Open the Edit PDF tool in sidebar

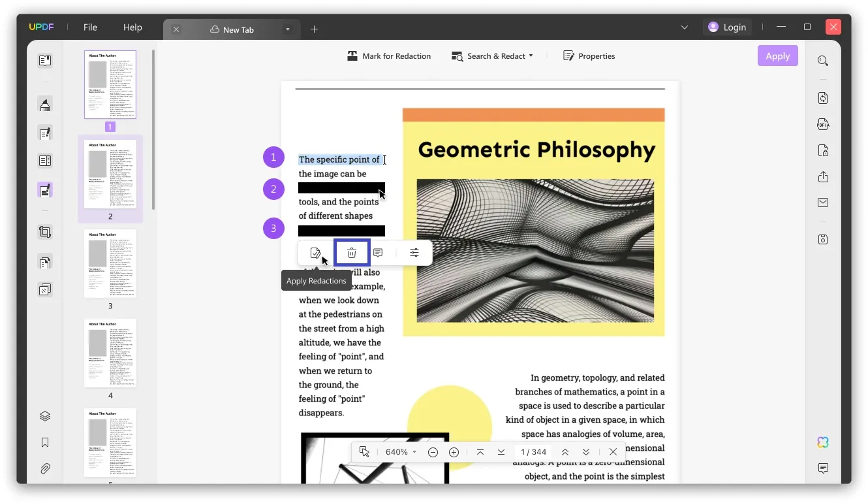pos(45,133)
